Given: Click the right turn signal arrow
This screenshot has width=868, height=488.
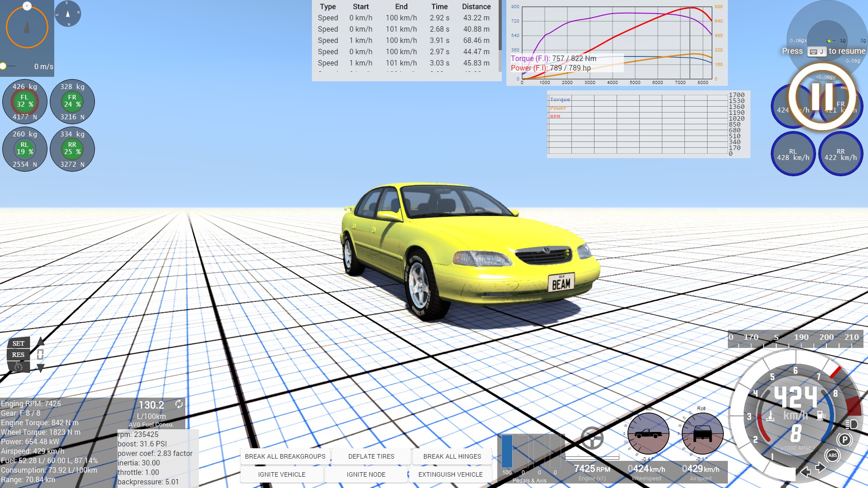Looking at the screenshot, I should click(x=821, y=468).
